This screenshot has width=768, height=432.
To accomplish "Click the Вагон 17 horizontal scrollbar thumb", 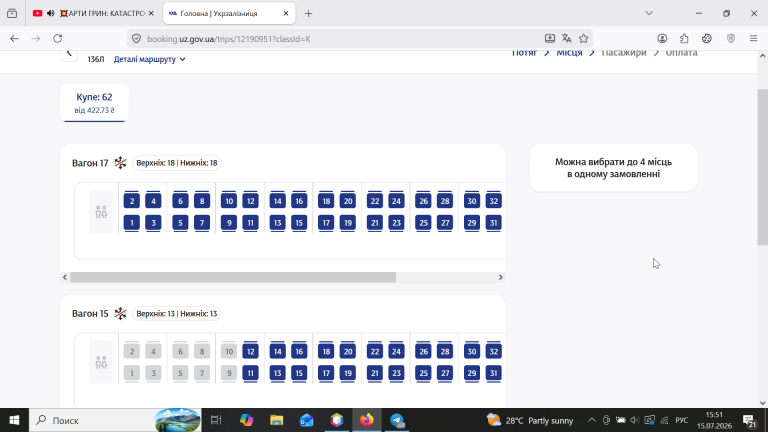I will 233,277.
